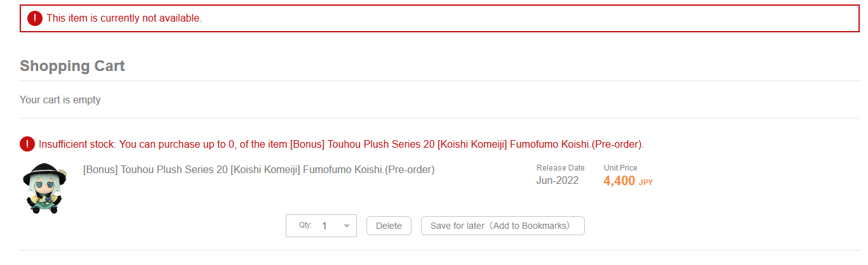Viewport: 868px width, 265px height.
Task: Open the Fumofumo Koishi product title link
Action: click(258, 169)
